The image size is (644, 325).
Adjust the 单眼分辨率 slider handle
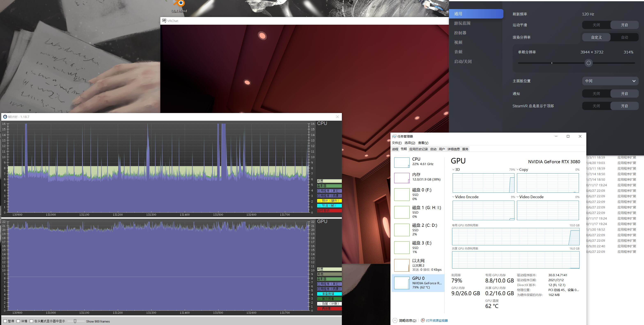[x=589, y=63]
